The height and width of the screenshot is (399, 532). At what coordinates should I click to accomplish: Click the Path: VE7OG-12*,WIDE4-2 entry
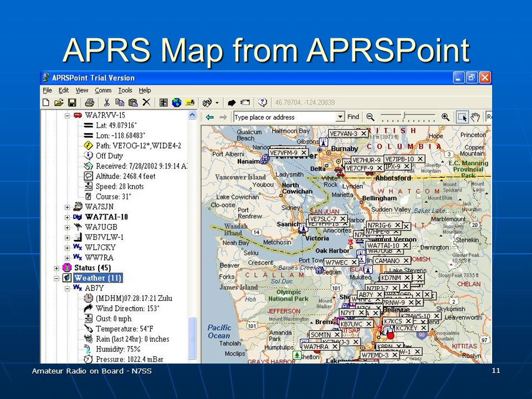(139, 146)
